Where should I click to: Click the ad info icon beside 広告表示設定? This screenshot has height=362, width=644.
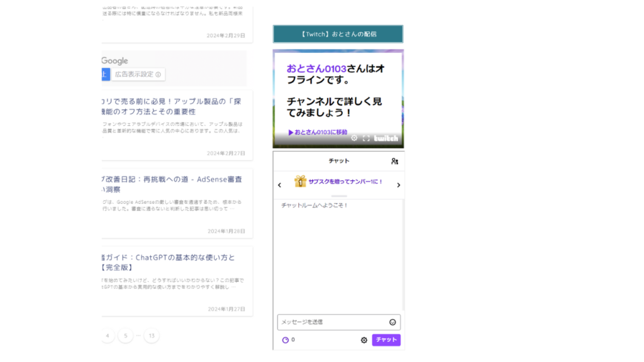pos(158,75)
